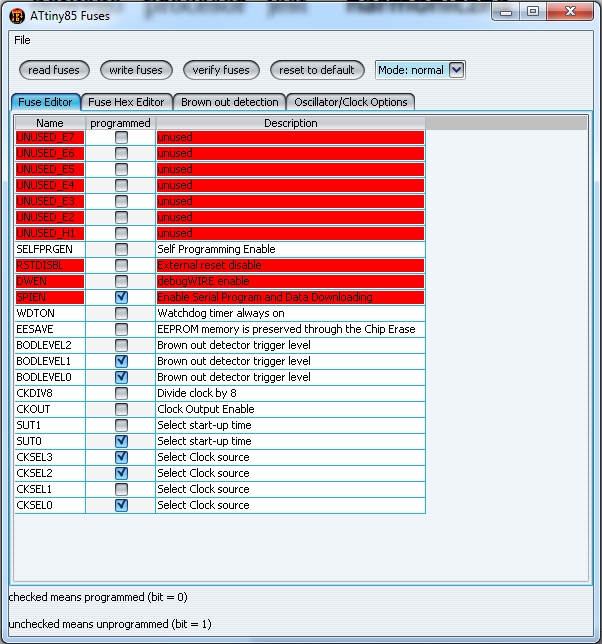Toggle the UNUSED_E5 checkbox
The image size is (602, 644).
tap(121, 169)
